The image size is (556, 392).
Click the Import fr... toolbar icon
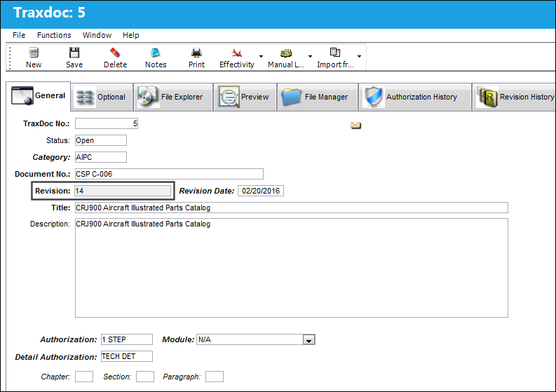pos(335,53)
